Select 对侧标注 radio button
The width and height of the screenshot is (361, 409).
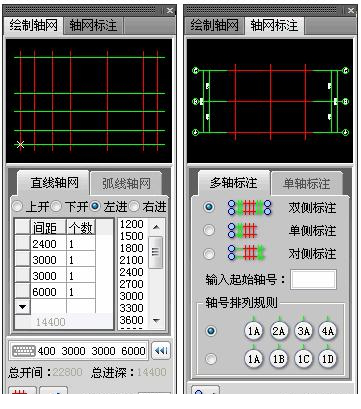(x=209, y=254)
